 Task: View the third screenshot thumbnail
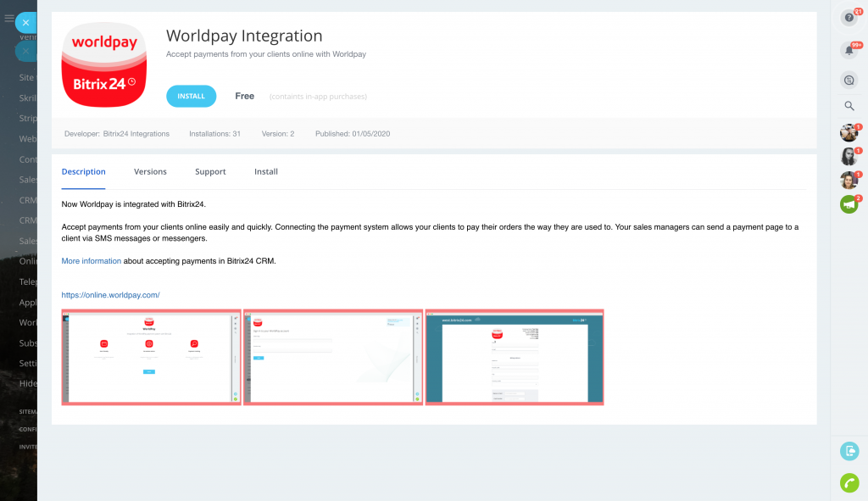point(515,357)
